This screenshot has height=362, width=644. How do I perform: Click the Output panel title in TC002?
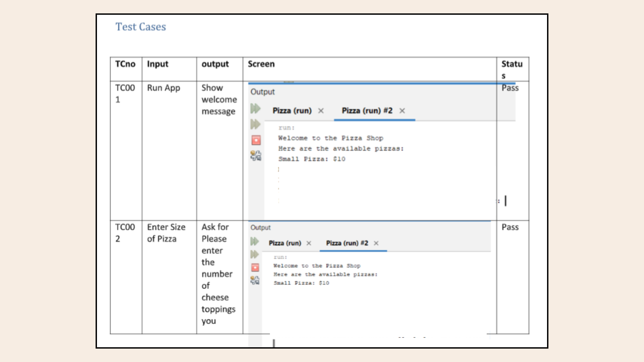pyautogui.click(x=260, y=228)
